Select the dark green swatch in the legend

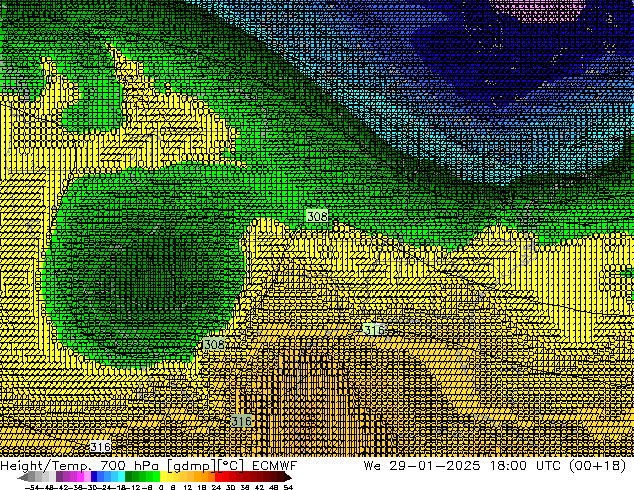point(129,476)
